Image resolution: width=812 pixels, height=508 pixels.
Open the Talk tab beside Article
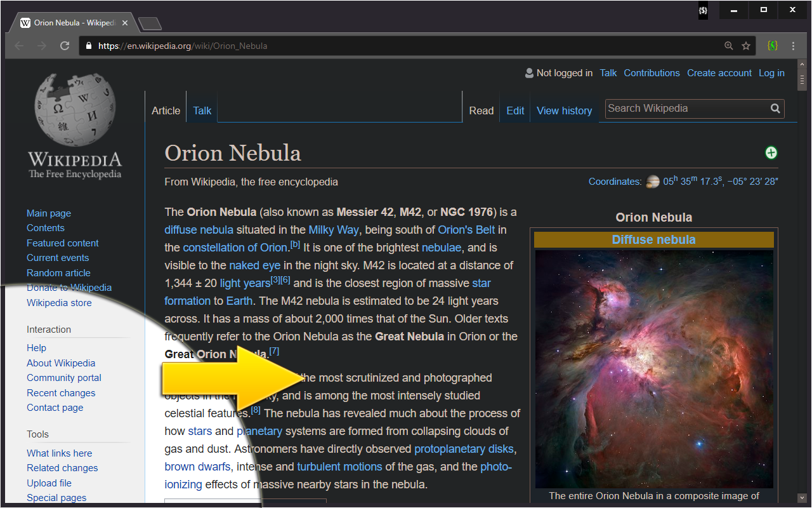(x=202, y=110)
